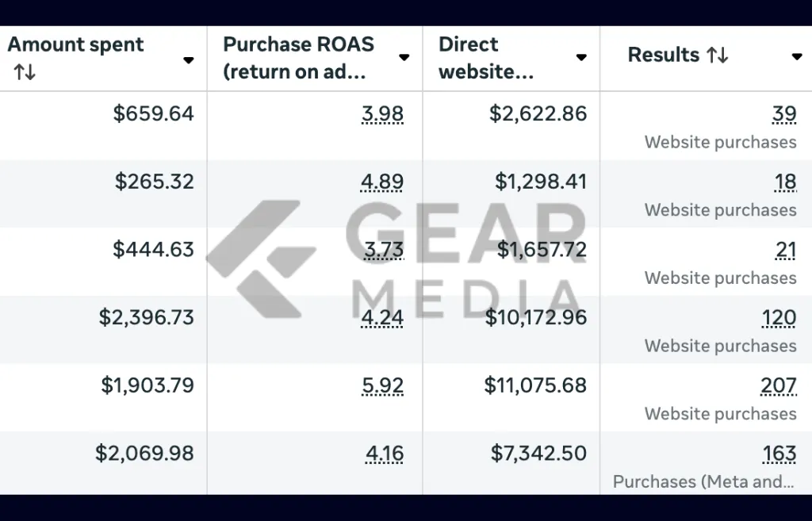Click the 4.89 ROAS value
Viewport: 812px width, 521px height.
pyautogui.click(x=382, y=182)
